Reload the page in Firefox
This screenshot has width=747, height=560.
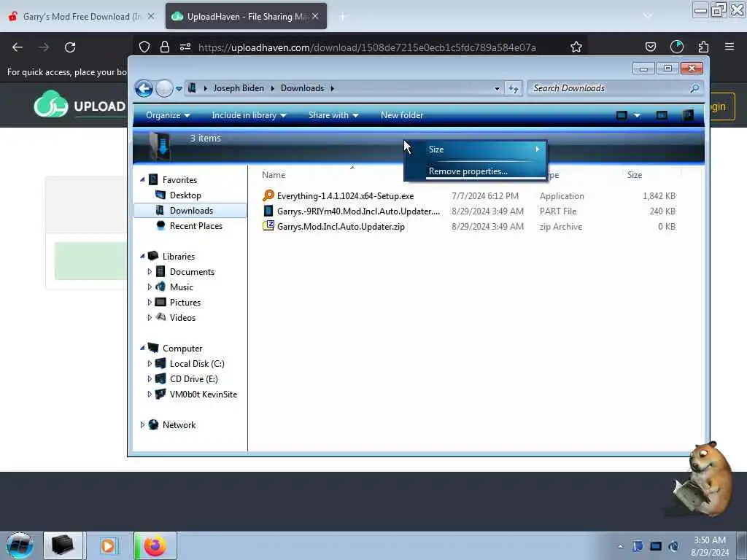click(70, 47)
